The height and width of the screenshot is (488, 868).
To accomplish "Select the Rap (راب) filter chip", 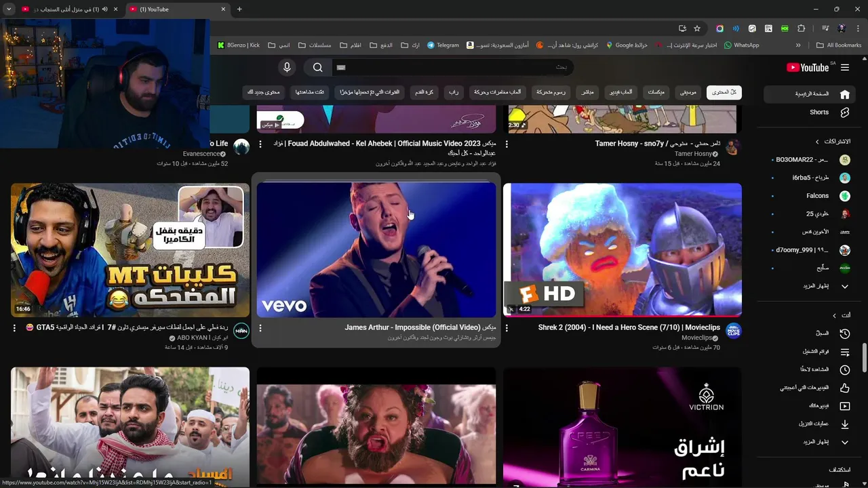I will coord(454,92).
